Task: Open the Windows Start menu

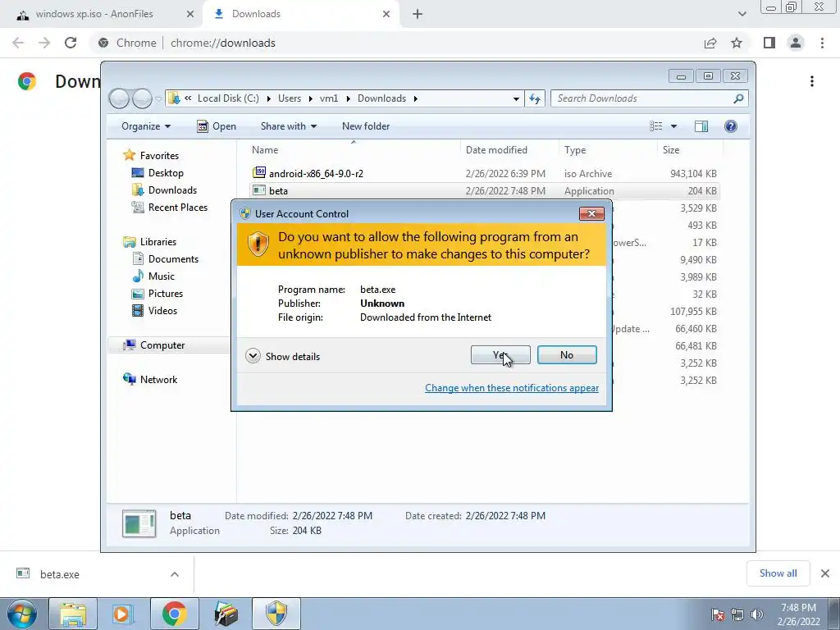Action: click(22, 614)
